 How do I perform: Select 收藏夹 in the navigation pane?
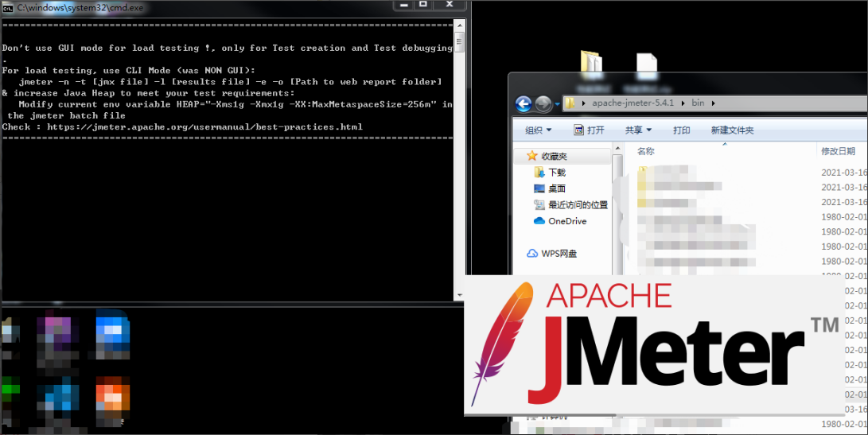coord(554,156)
